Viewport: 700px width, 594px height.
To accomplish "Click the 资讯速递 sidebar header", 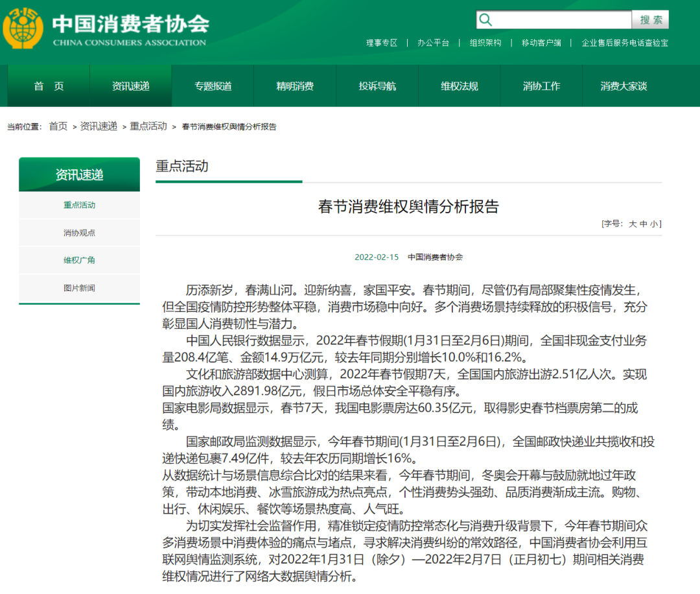I will (80, 174).
